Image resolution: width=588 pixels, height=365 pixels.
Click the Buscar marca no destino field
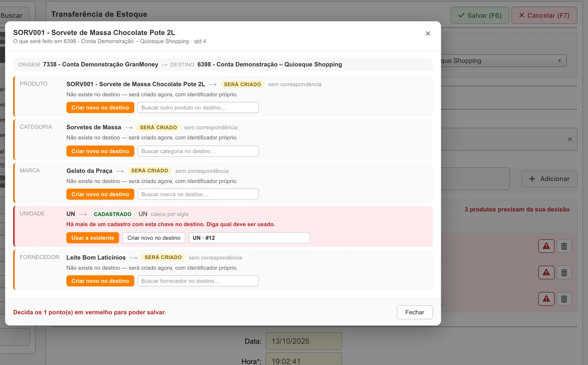[x=198, y=194]
